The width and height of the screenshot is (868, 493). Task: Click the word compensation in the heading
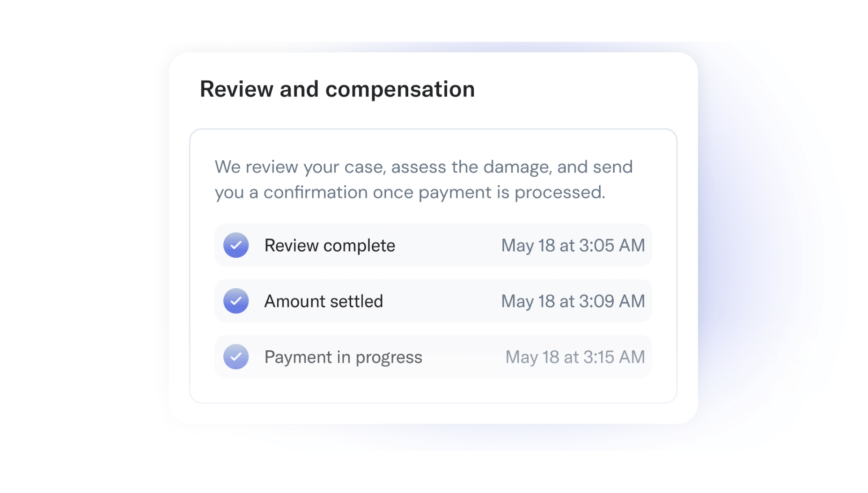[400, 89]
